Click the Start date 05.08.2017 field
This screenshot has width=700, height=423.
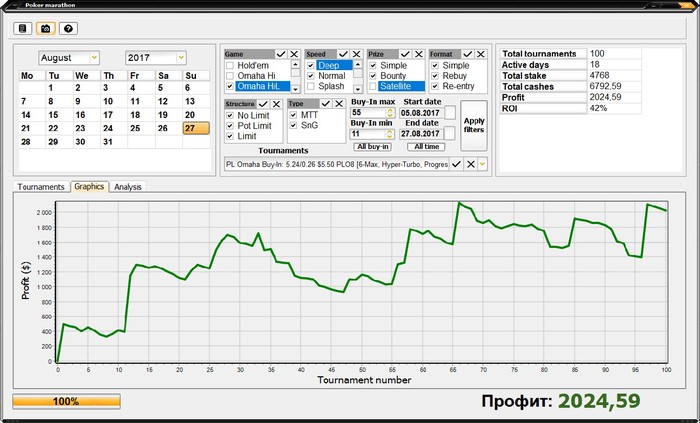point(421,113)
